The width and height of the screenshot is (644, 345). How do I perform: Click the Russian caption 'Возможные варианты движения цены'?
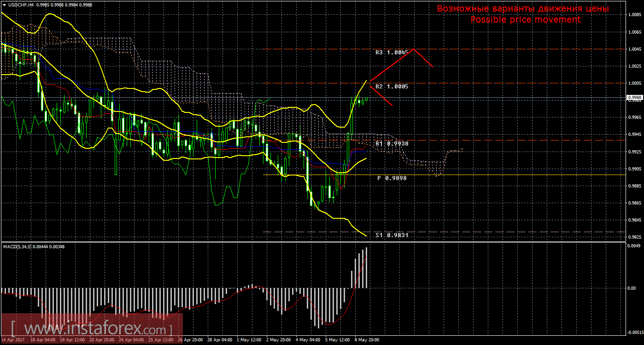pos(523,9)
